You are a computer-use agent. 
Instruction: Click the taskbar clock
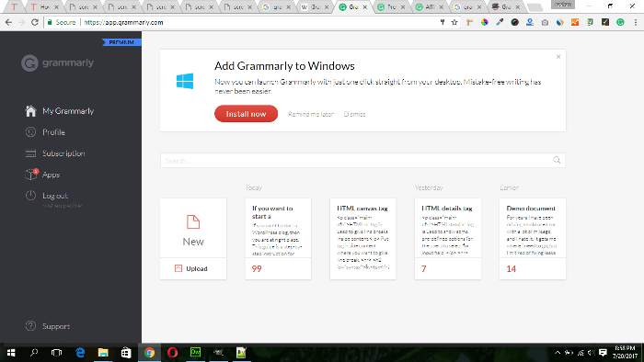pos(625,352)
